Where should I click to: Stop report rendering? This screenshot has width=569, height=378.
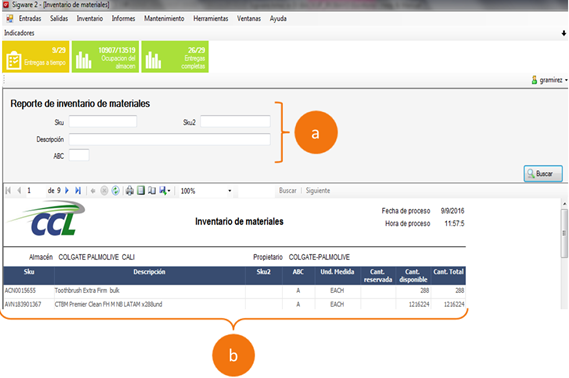(104, 191)
